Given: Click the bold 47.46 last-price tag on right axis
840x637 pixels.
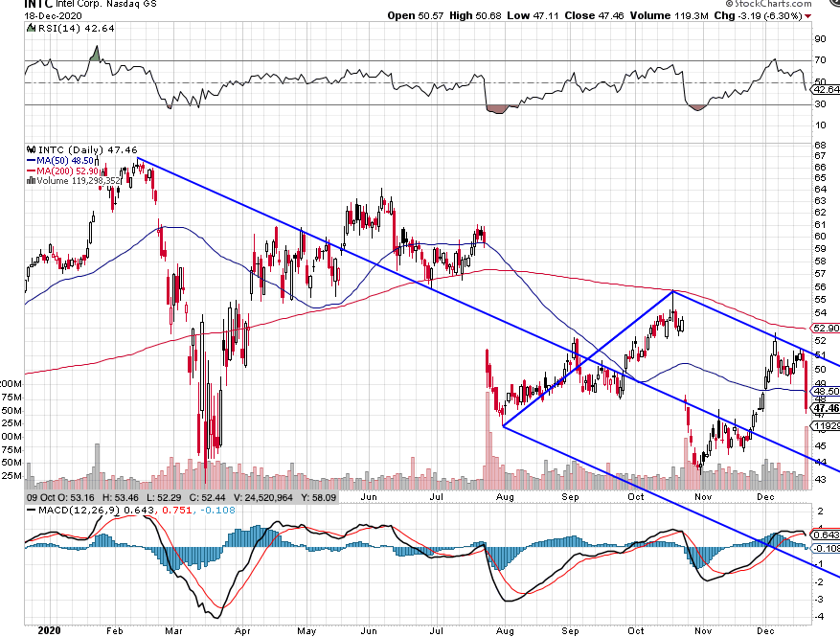Looking at the screenshot, I should 826,408.
